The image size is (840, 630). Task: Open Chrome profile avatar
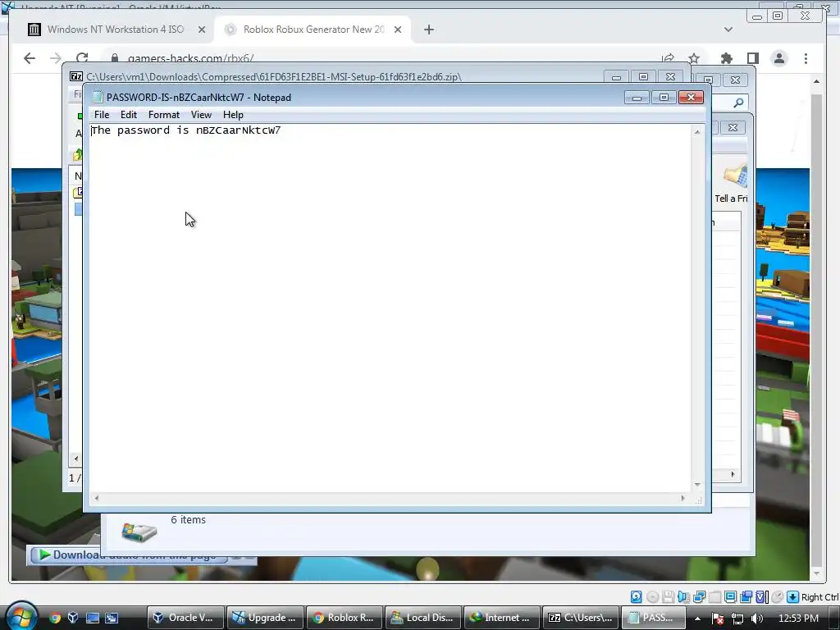(779, 58)
